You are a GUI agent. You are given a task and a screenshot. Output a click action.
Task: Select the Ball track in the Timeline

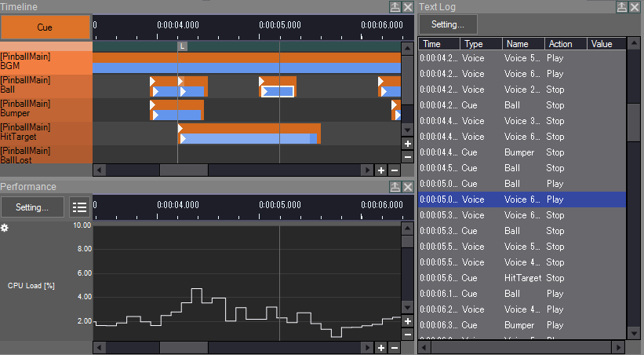46,85
